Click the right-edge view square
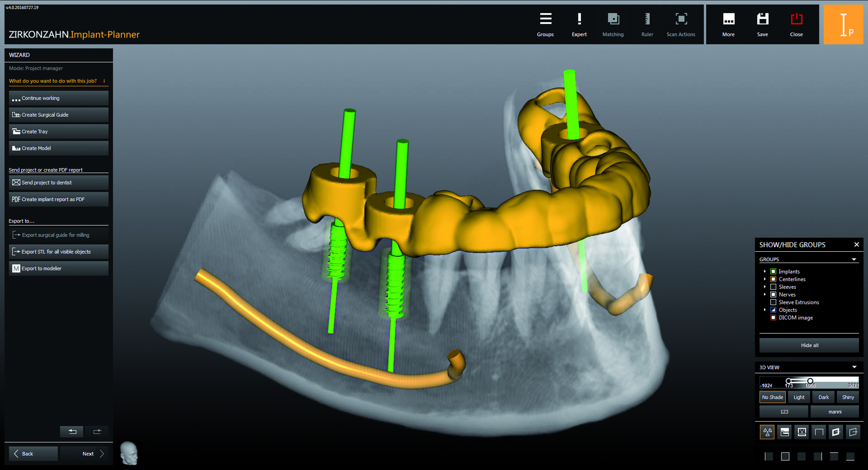 [x=818, y=456]
